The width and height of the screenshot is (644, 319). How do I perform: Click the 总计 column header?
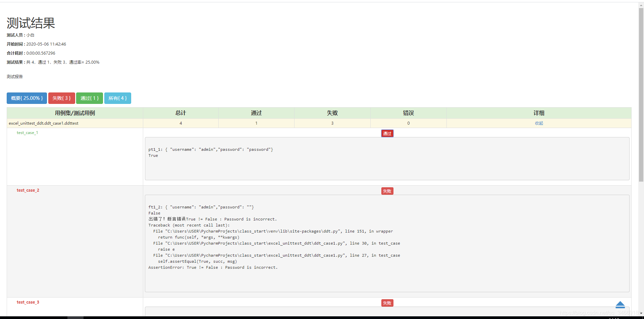(181, 113)
